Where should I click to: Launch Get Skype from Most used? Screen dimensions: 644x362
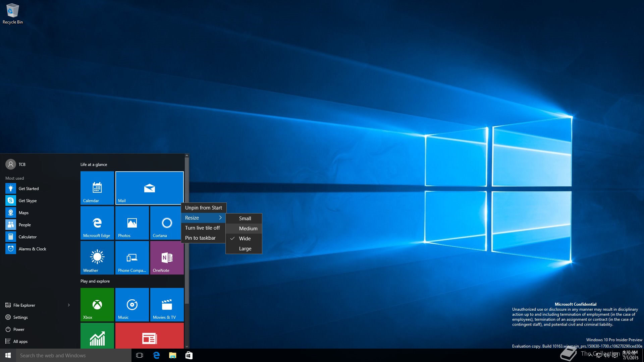[40, 200]
